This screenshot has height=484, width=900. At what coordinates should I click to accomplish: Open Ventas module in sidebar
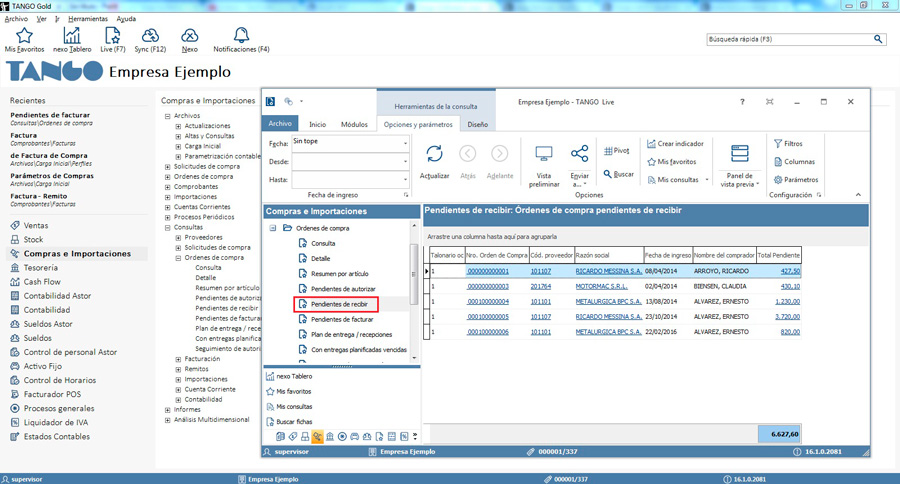coord(36,226)
